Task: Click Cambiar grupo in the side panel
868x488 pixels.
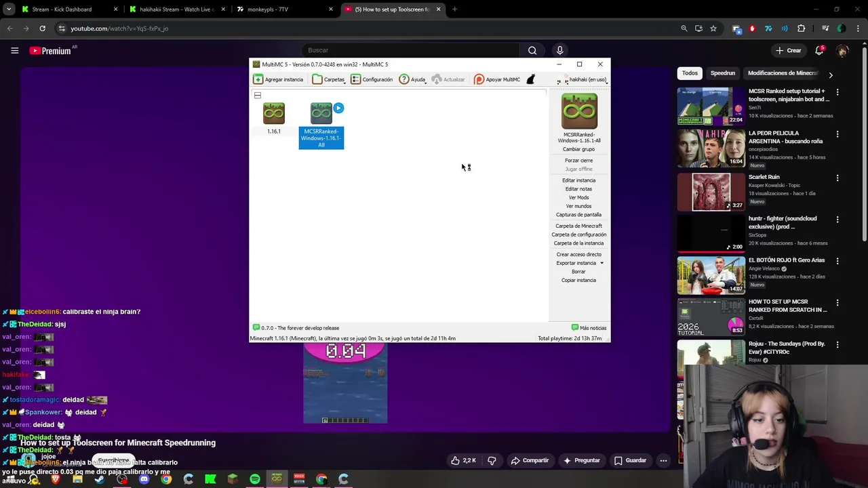Action: 578,149
